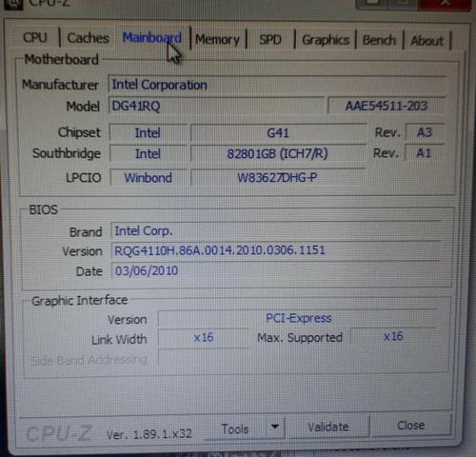Click the Chipset revision A3
Viewport: 476px width, 457px height.
coord(425,132)
